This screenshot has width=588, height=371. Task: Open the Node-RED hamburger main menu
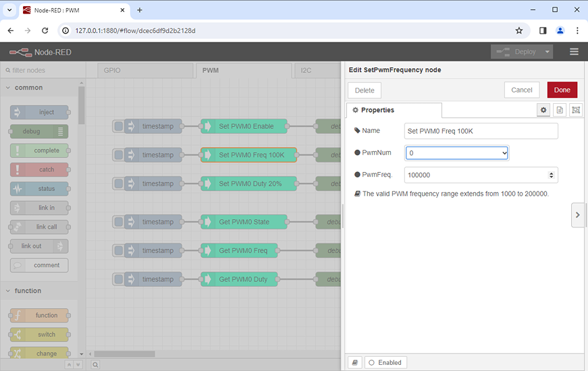pyautogui.click(x=574, y=52)
